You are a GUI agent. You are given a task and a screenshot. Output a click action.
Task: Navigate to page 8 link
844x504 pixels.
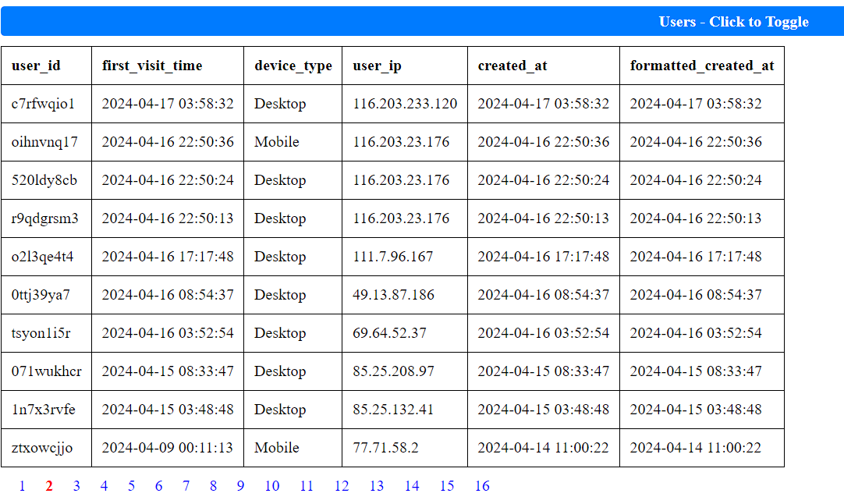pyautogui.click(x=213, y=486)
